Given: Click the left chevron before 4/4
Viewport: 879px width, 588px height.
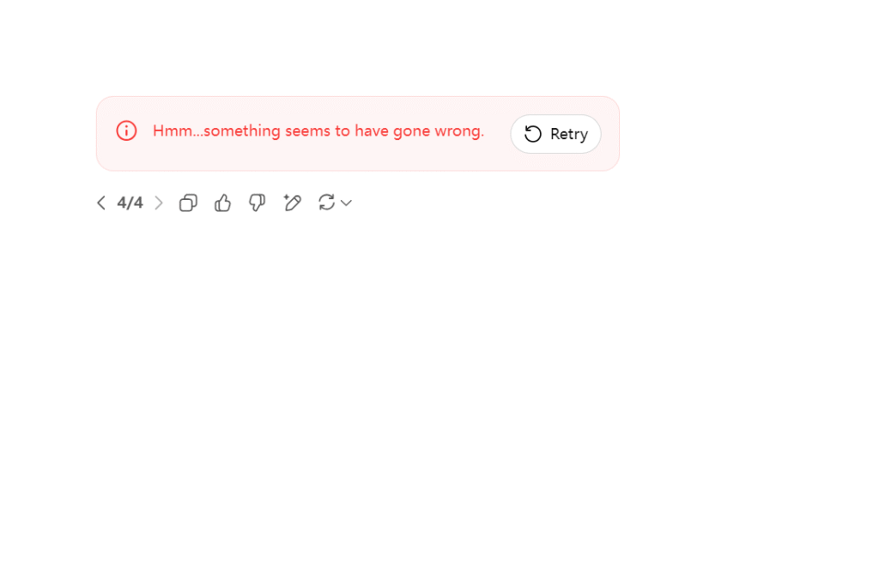Looking at the screenshot, I should (101, 203).
